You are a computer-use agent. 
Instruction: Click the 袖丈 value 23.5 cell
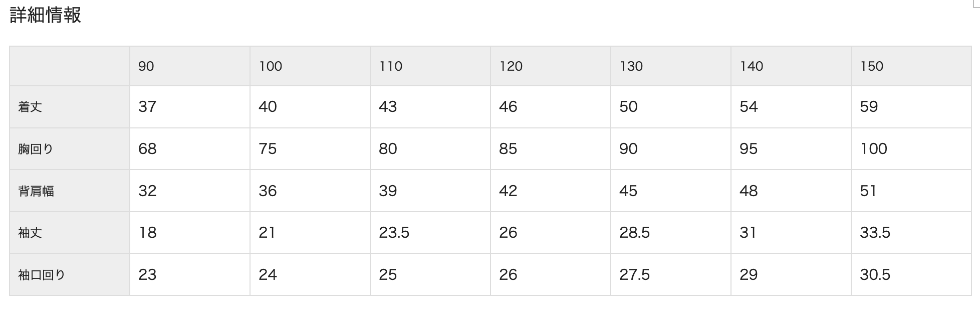pos(430,233)
